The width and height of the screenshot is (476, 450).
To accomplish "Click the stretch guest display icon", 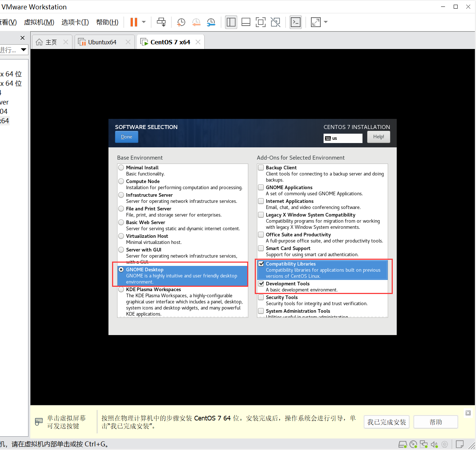I will [316, 22].
